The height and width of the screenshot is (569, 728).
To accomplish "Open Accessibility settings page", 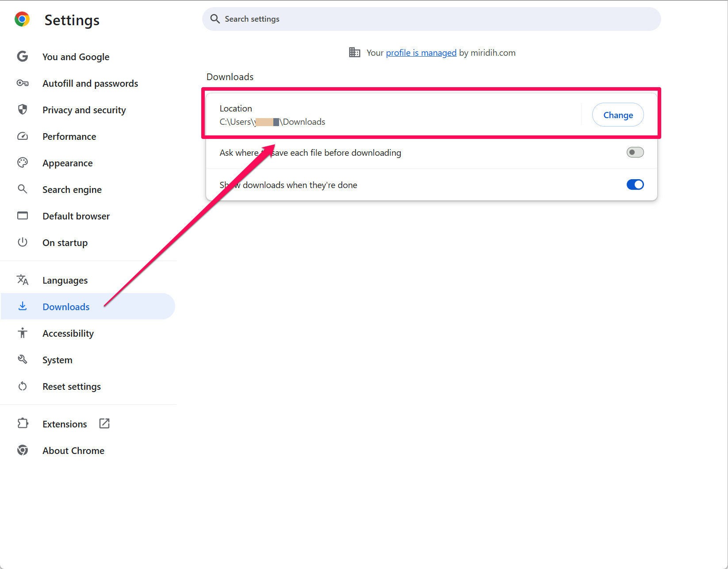I will coord(68,334).
